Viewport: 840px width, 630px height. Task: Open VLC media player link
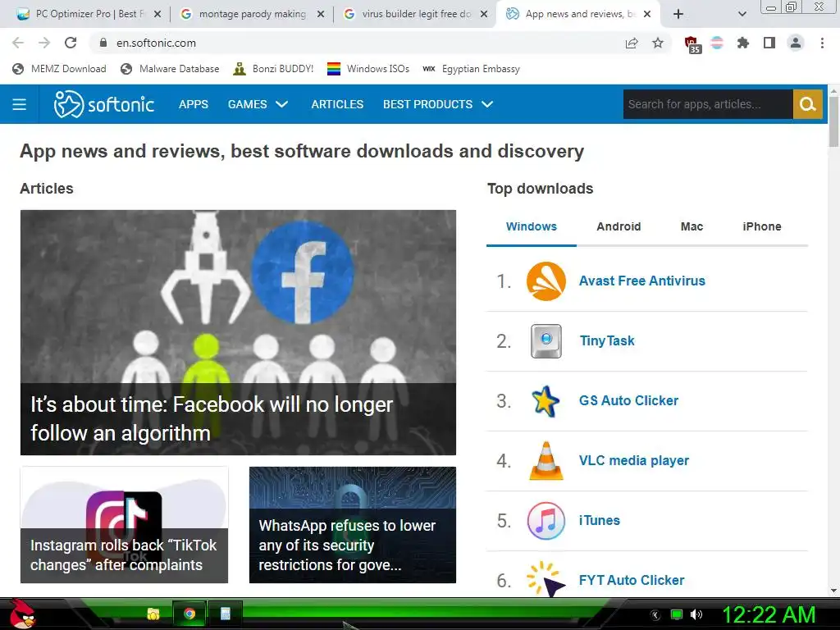pyautogui.click(x=634, y=461)
